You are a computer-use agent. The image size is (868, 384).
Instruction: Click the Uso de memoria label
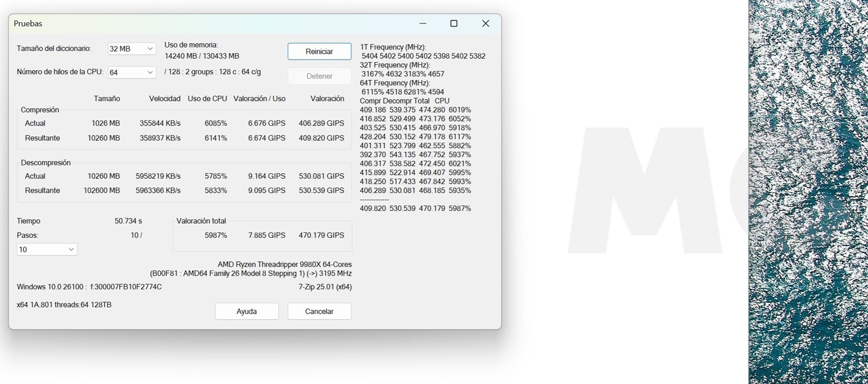(191, 45)
